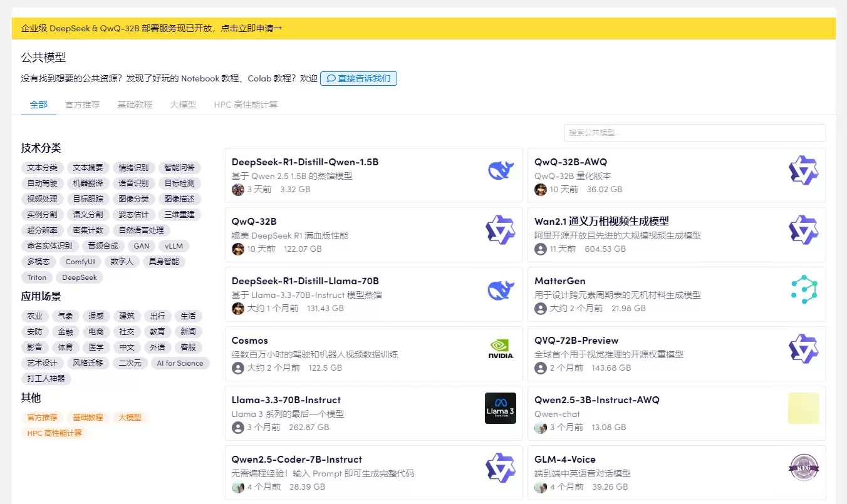Image resolution: width=847 pixels, height=504 pixels.
Task: Filter by the 打工人神器 tag
Action: tap(46, 379)
